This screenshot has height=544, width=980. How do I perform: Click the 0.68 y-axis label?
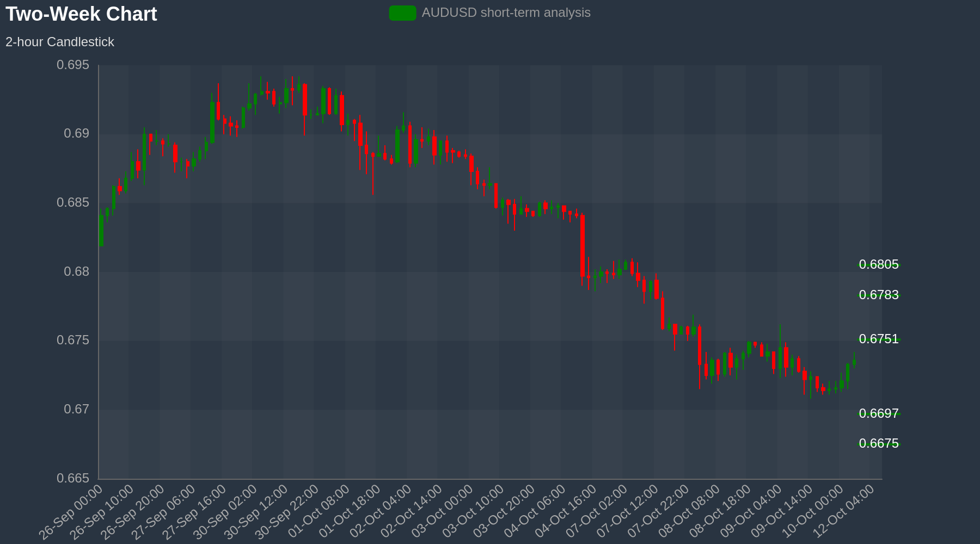77,271
